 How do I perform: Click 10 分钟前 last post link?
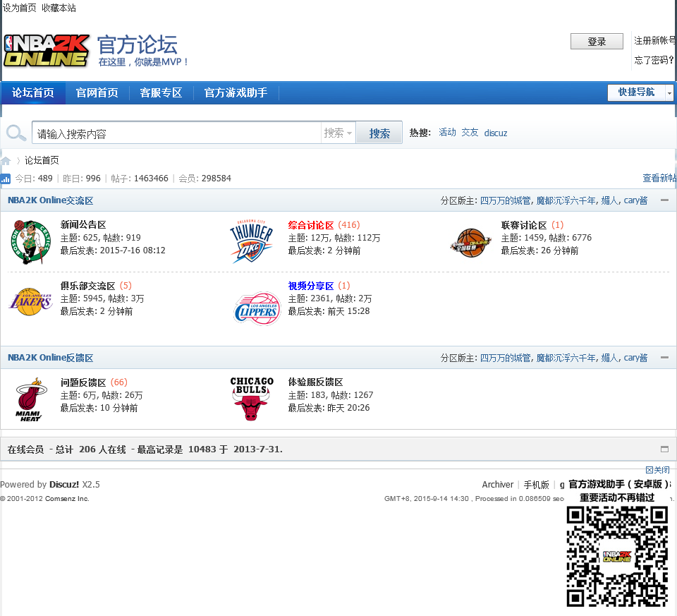(118, 408)
